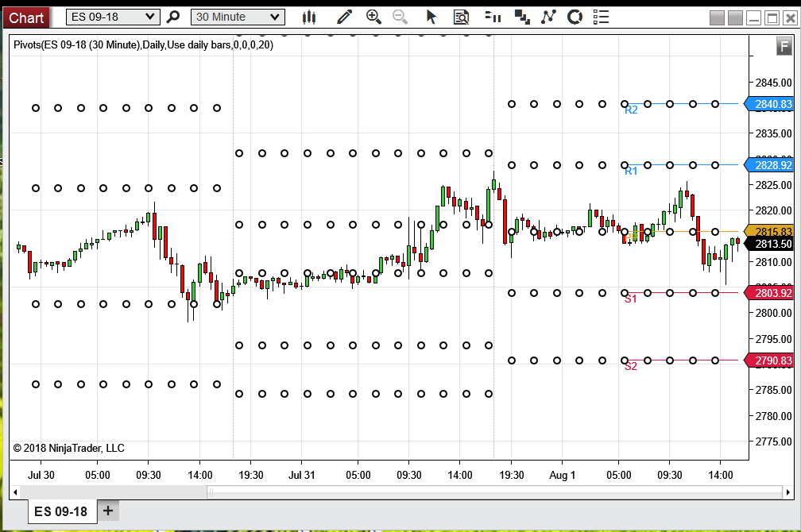
Task: Click the 2813.50 current price marker
Action: tap(769, 244)
